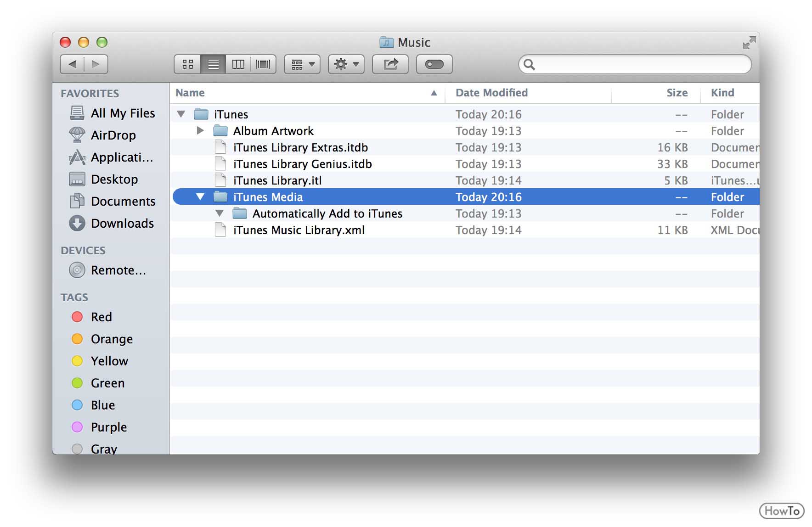The image size is (812, 527).
Task: Sort by the Kind column header
Action: 730,93
